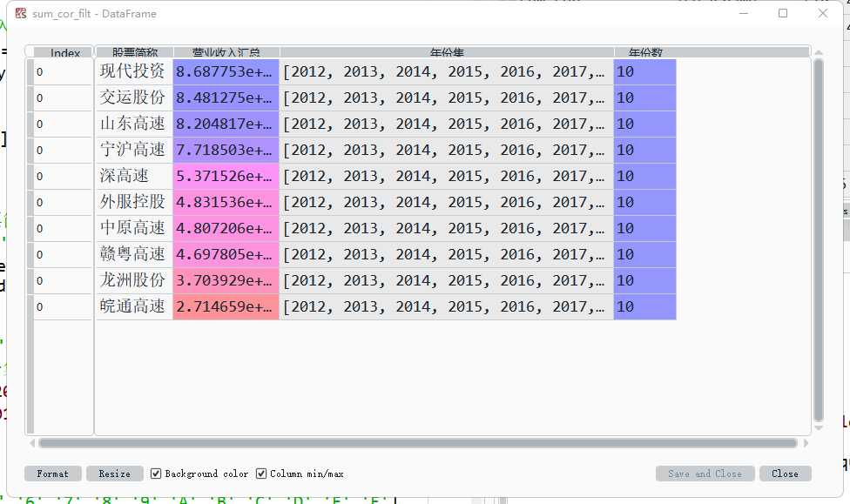
Task: Select the 现代投资 cell
Action: point(134,71)
